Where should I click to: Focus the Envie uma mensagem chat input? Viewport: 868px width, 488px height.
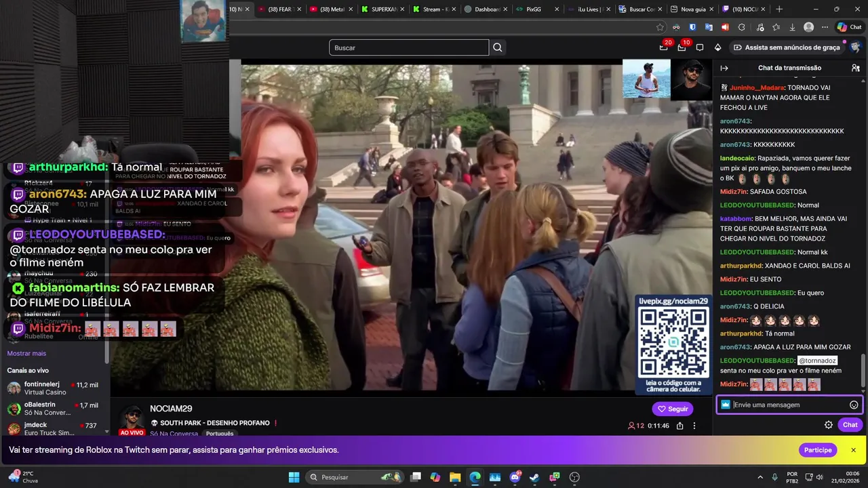click(x=789, y=405)
